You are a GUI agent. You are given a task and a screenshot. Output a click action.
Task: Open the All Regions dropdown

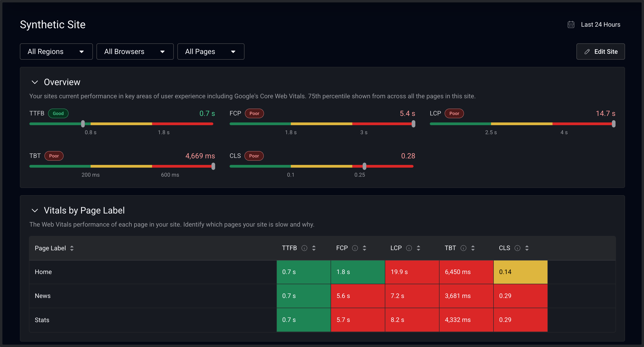(56, 52)
